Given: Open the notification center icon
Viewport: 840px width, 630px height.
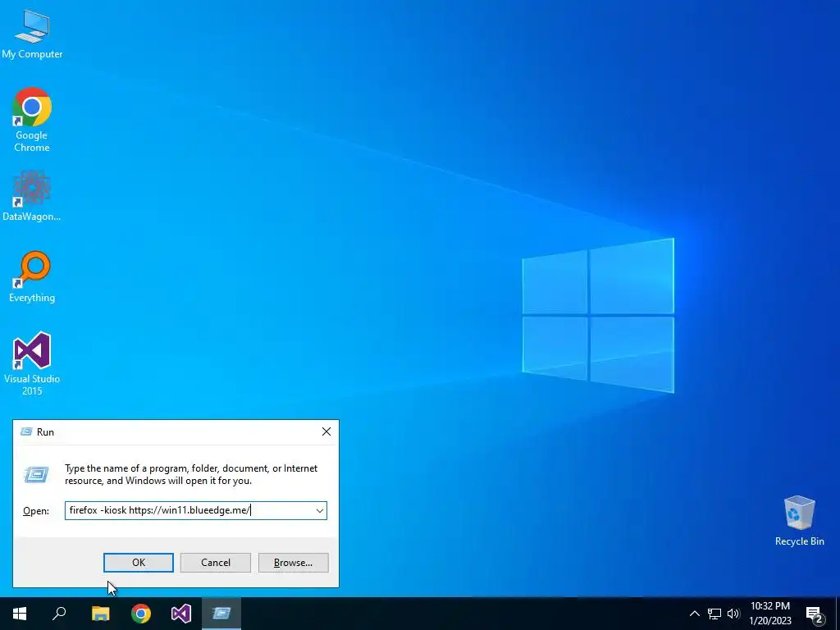Looking at the screenshot, I should tap(815, 614).
